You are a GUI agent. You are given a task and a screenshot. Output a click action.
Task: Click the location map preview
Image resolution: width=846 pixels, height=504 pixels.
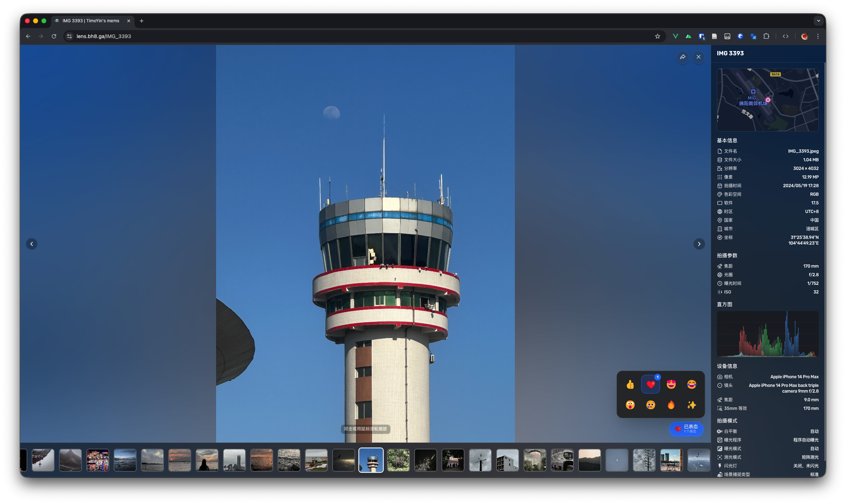tap(767, 100)
